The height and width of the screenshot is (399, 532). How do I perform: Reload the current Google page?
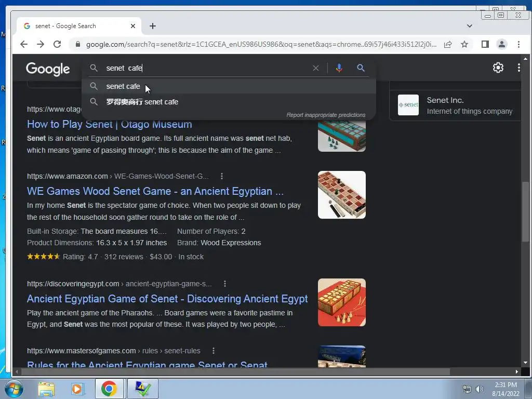click(x=57, y=44)
